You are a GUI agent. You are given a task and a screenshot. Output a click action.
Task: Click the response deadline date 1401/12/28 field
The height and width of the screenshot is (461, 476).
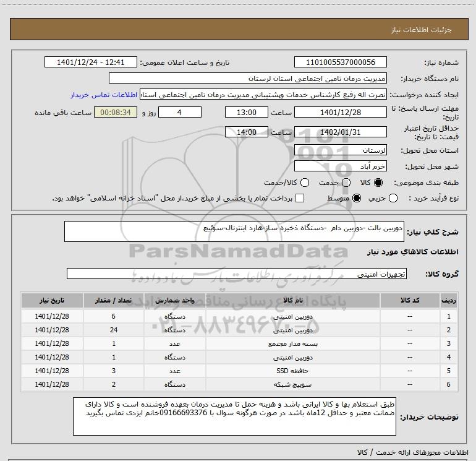[x=340, y=113]
